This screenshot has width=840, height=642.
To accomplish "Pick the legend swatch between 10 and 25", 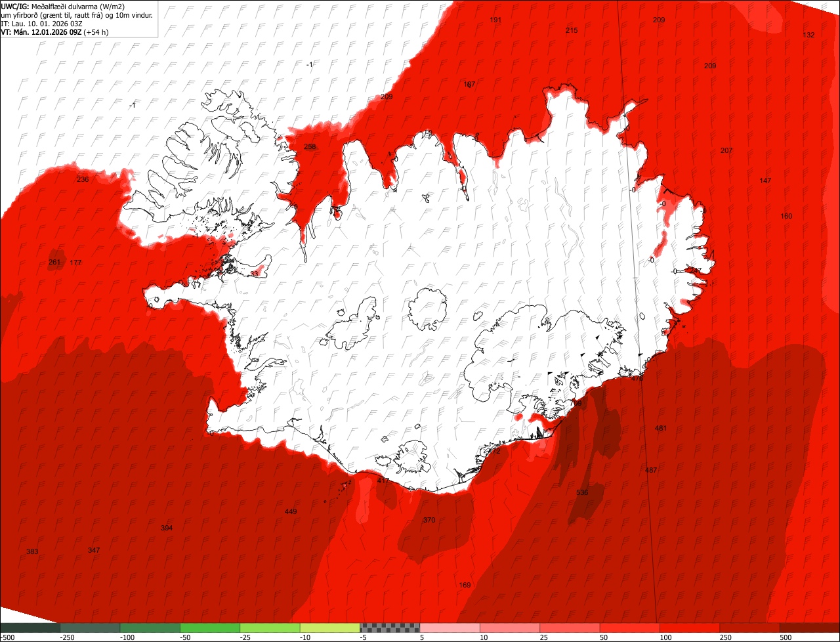I will click(x=510, y=628).
